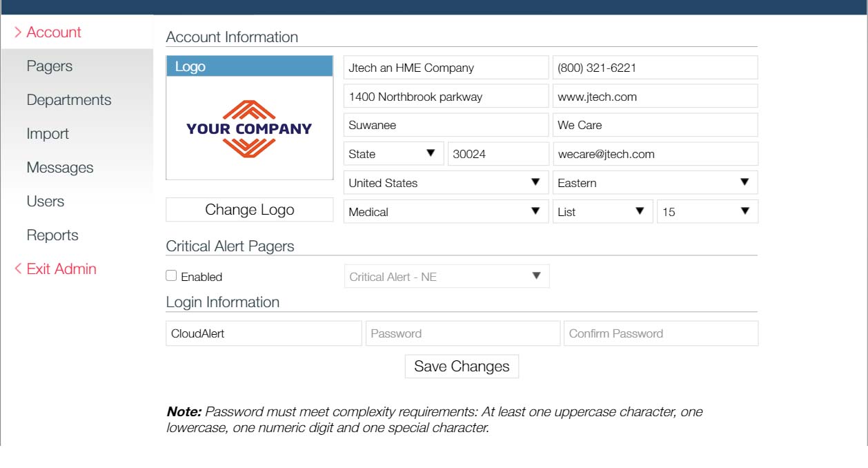Select Import from the sidebar
The height and width of the screenshot is (468, 868).
pos(48,134)
